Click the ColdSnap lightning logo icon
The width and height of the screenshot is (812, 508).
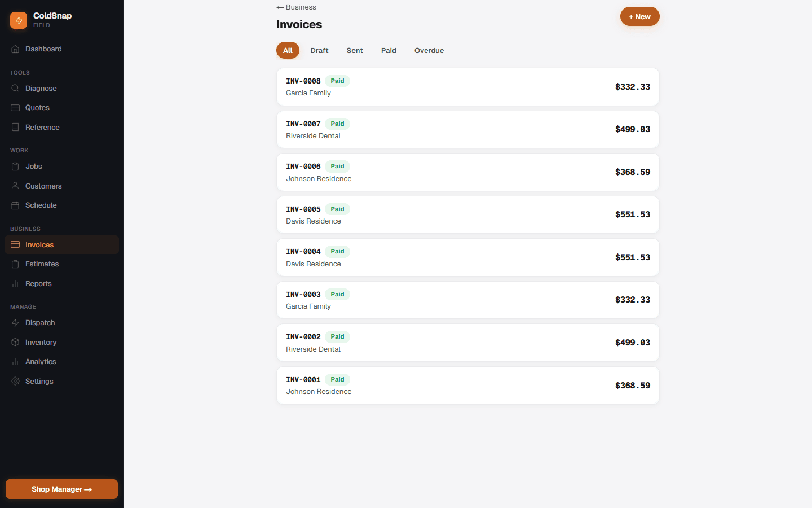tap(19, 20)
